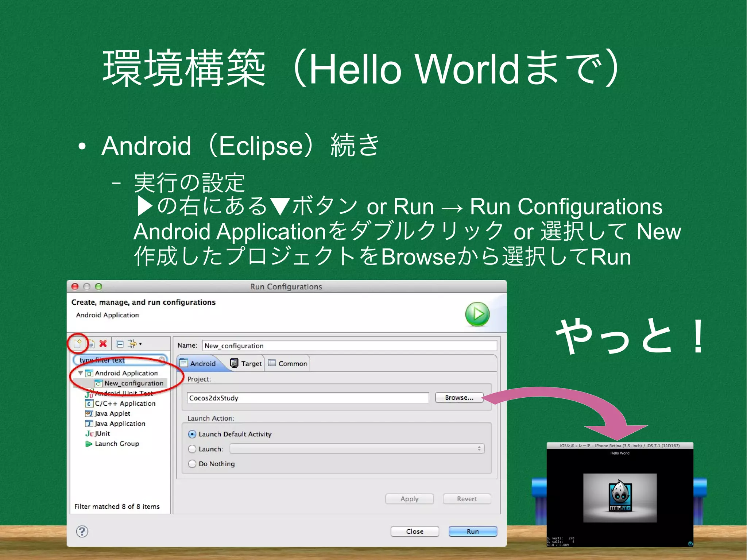Click the Close button
The width and height of the screenshot is (747, 560).
pyautogui.click(x=415, y=531)
